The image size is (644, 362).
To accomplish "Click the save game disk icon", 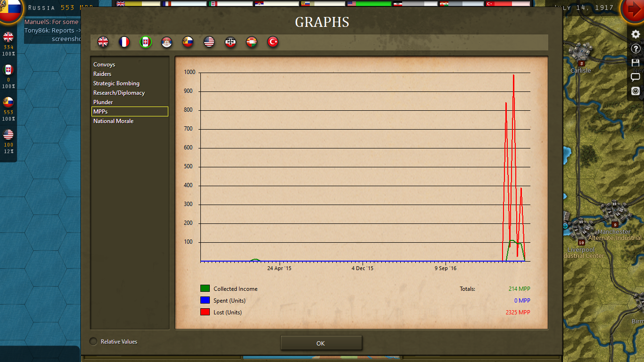I will pyautogui.click(x=636, y=62).
